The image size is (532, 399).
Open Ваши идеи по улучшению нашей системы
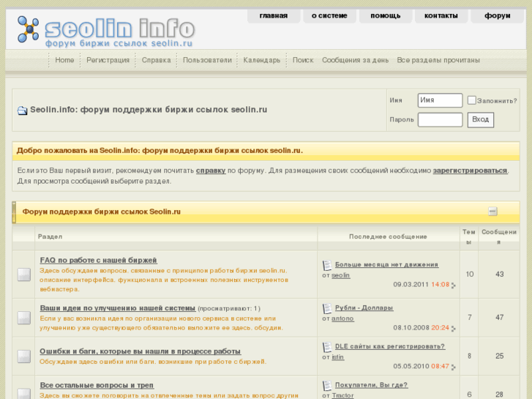118,308
